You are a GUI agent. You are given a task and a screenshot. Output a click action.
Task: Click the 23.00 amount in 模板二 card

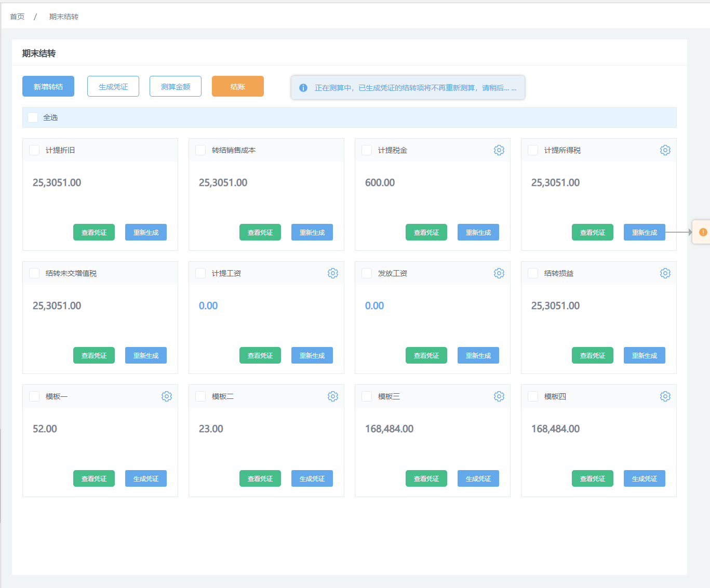(x=211, y=429)
